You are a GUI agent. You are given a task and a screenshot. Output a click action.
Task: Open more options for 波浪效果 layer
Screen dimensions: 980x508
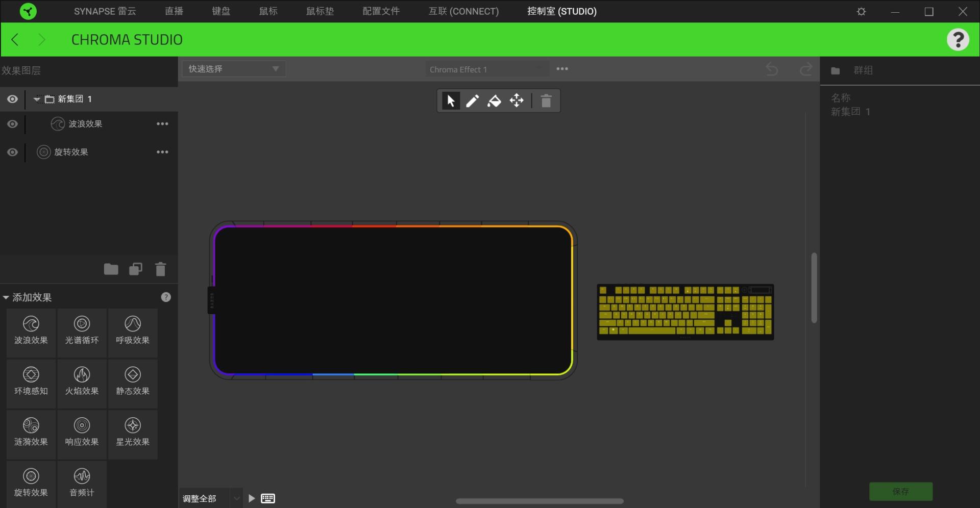tap(162, 124)
